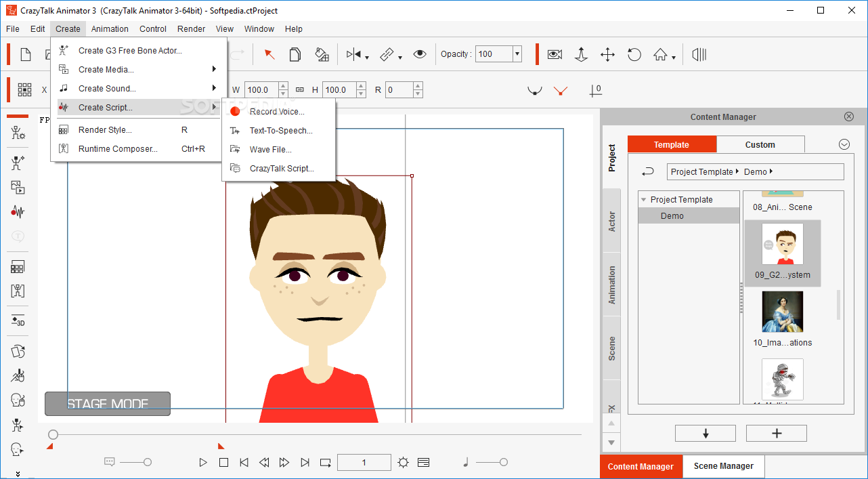Click the Composer mode actor icon

click(18, 133)
